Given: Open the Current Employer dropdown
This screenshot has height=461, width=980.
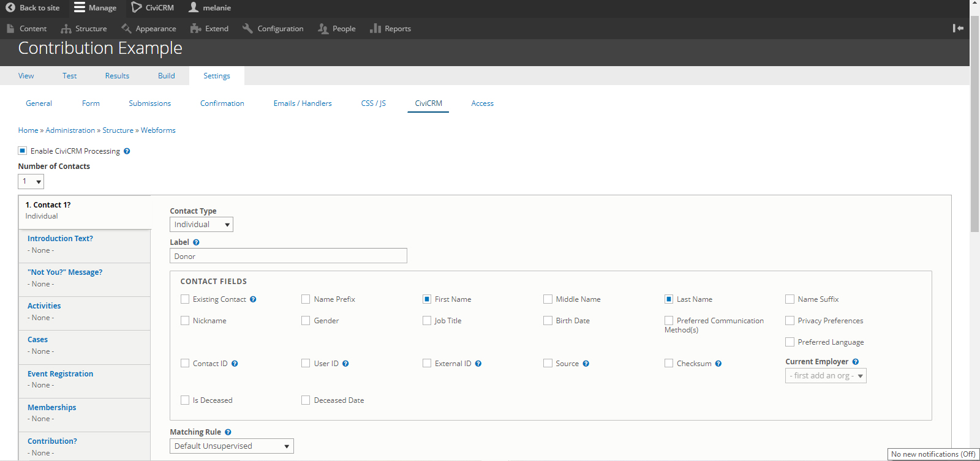Looking at the screenshot, I should tap(826, 376).
